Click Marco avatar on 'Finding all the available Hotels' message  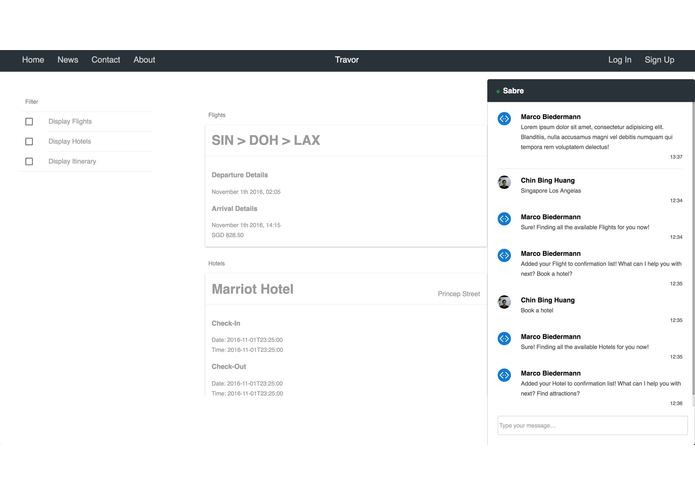tap(504, 338)
